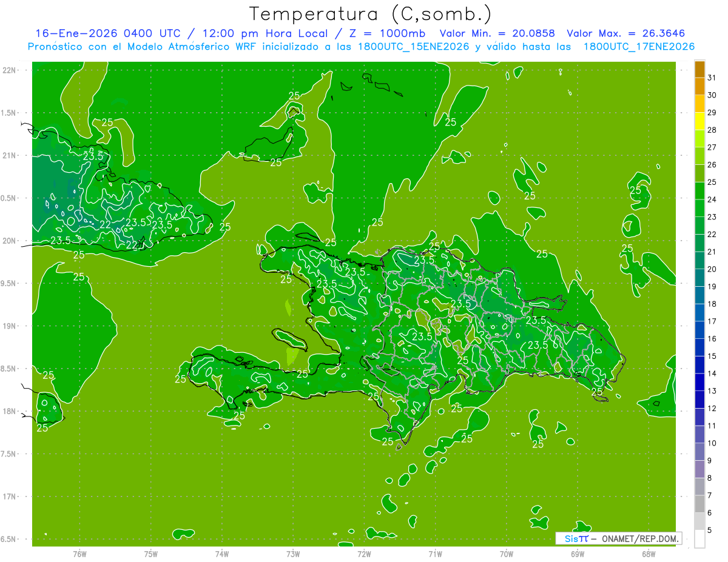Select the 27 color scale label
Screen dimensions: 728x562
(x=712, y=147)
